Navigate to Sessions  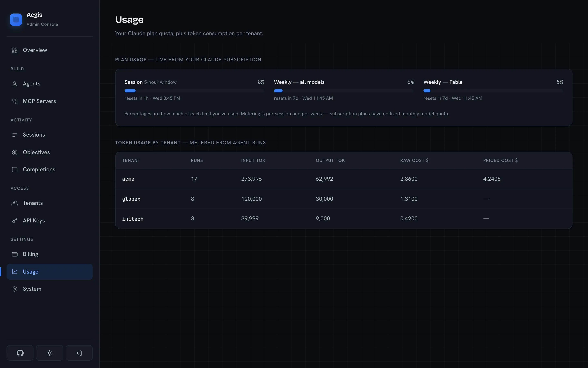click(50, 135)
